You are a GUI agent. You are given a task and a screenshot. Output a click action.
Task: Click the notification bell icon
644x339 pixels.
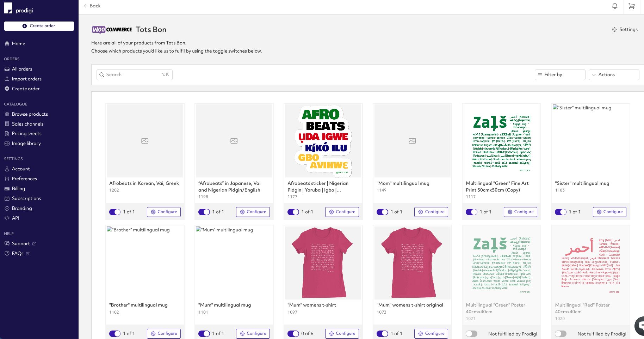(614, 6)
